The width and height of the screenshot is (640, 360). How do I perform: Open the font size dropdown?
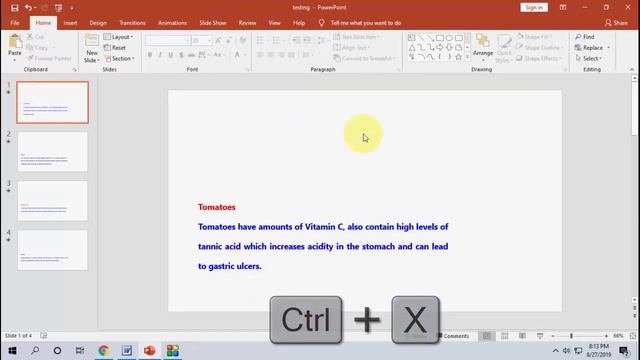[x=209, y=40]
